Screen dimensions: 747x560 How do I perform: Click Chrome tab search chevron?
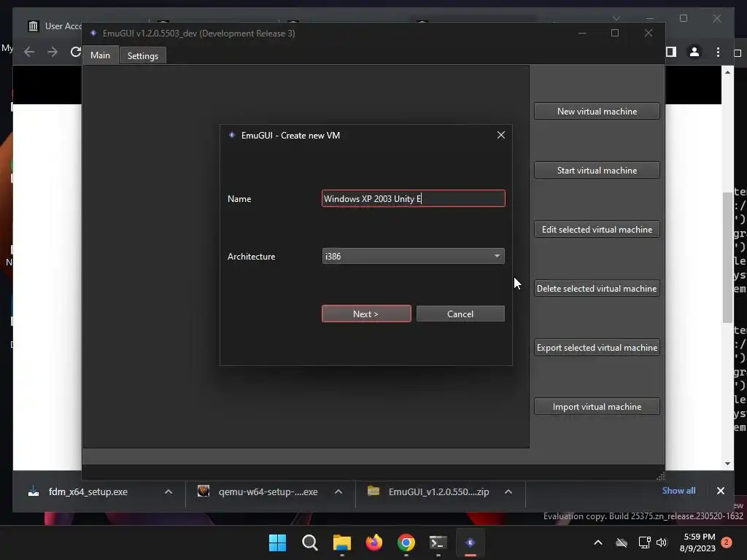click(616, 18)
